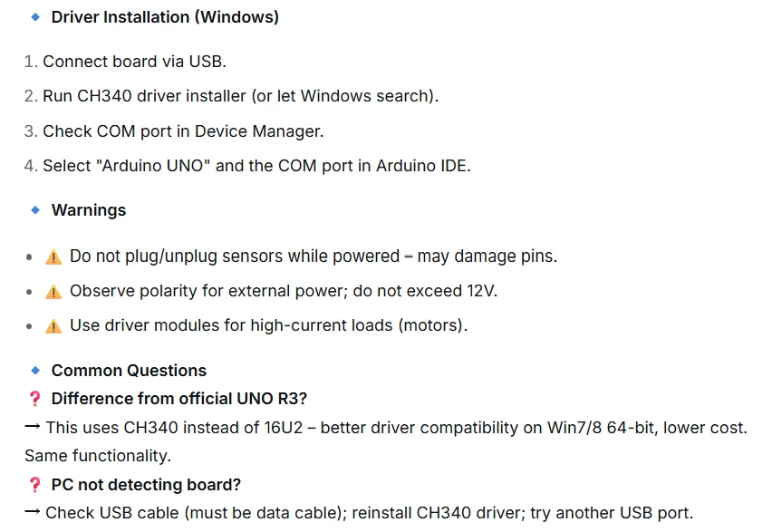Click the blue diamond before Common Questions

35,371
